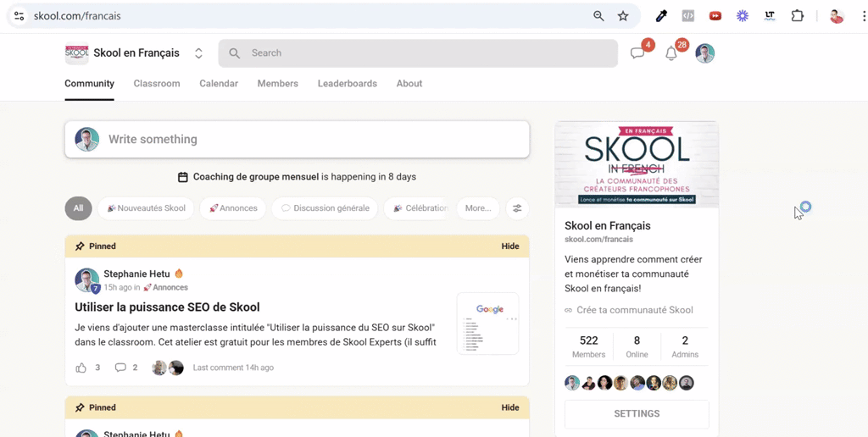Open chat messages with 4 unread

(x=638, y=53)
